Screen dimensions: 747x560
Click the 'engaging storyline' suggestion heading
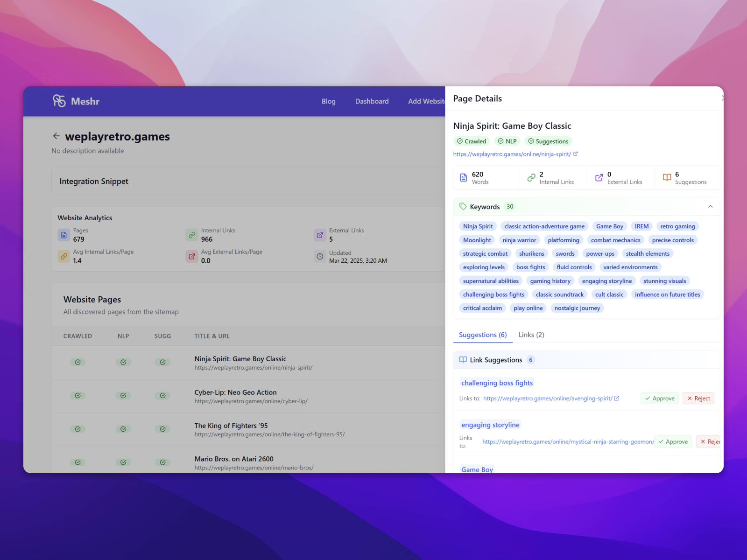pyautogui.click(x=490, y=425)
